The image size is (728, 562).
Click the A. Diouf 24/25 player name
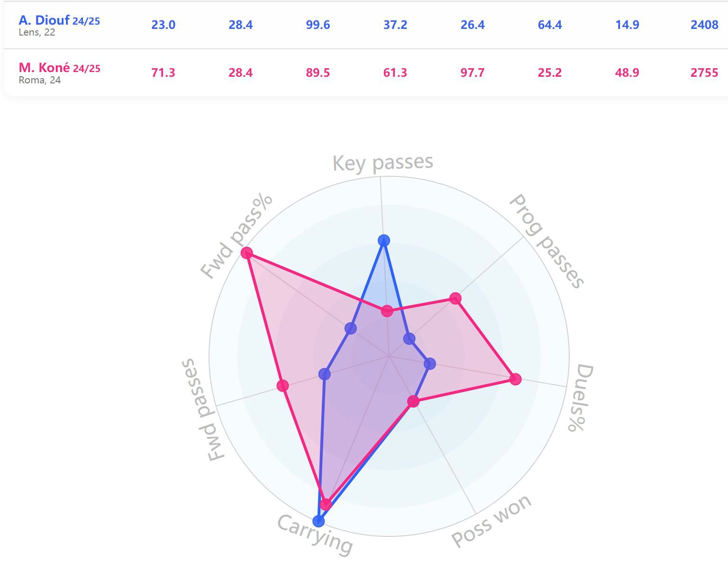coord(59,20)
